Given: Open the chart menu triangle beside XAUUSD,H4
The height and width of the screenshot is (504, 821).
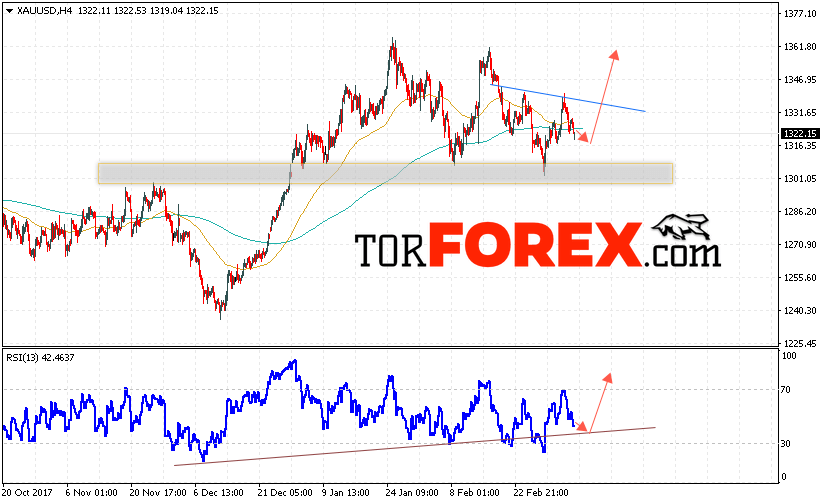Looking at the screenshot, I should coord(9,10).
